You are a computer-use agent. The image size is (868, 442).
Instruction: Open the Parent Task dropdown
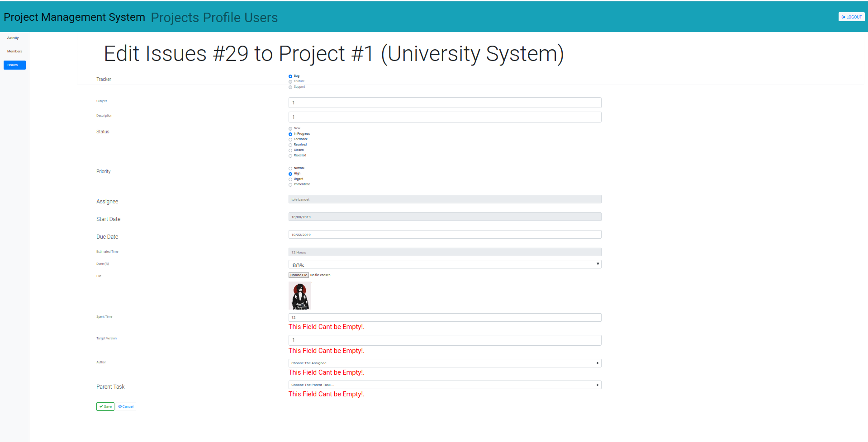point(445,385)
